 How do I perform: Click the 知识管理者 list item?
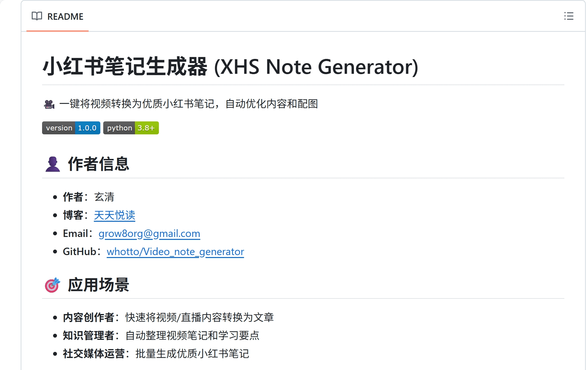point(161,335)
